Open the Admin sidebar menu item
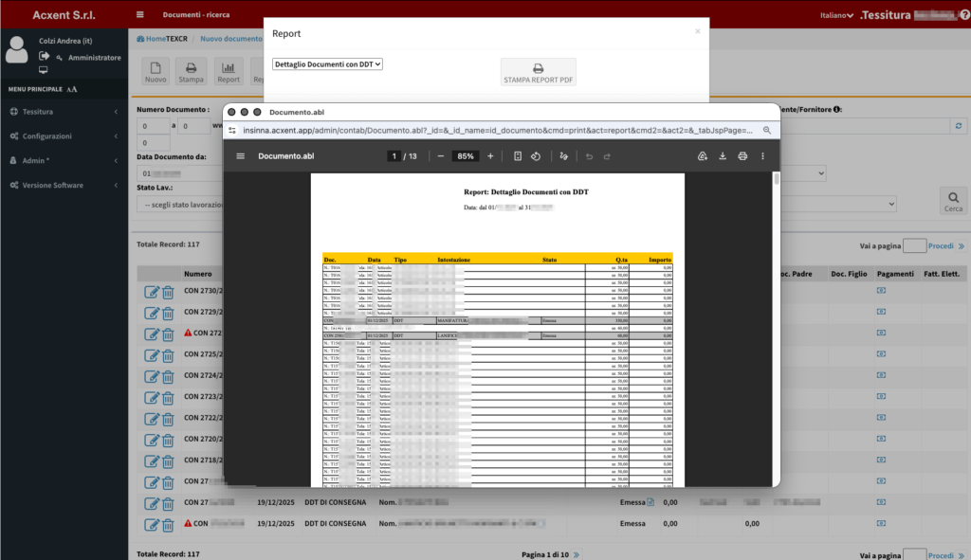The height and width of the screenshot is (560, 971). click(63, 161)
